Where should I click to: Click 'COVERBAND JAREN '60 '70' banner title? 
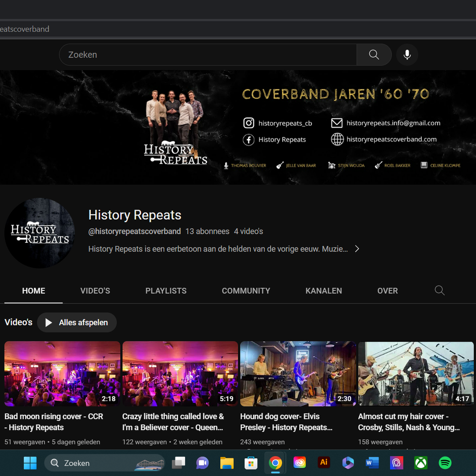click(x=336, y=94)
